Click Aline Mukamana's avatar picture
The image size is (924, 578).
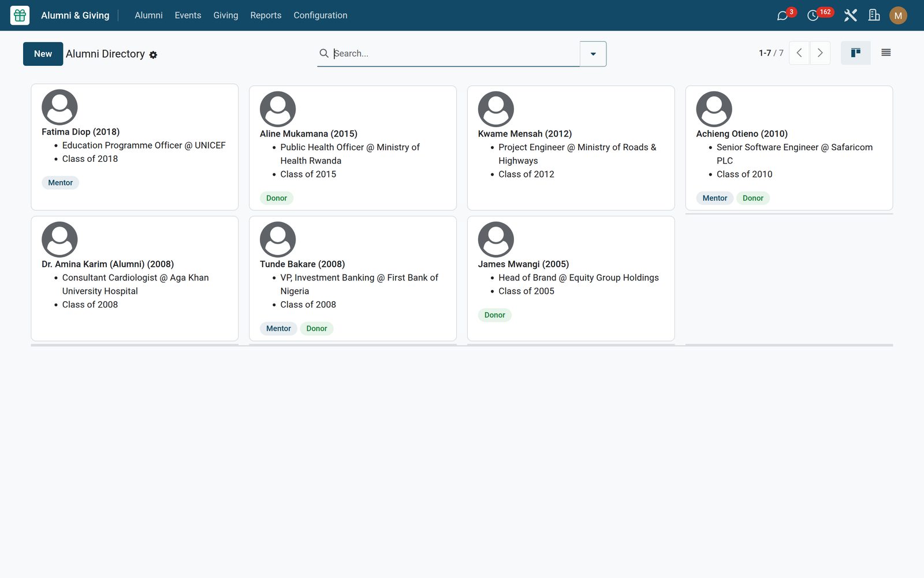[278, 109]
